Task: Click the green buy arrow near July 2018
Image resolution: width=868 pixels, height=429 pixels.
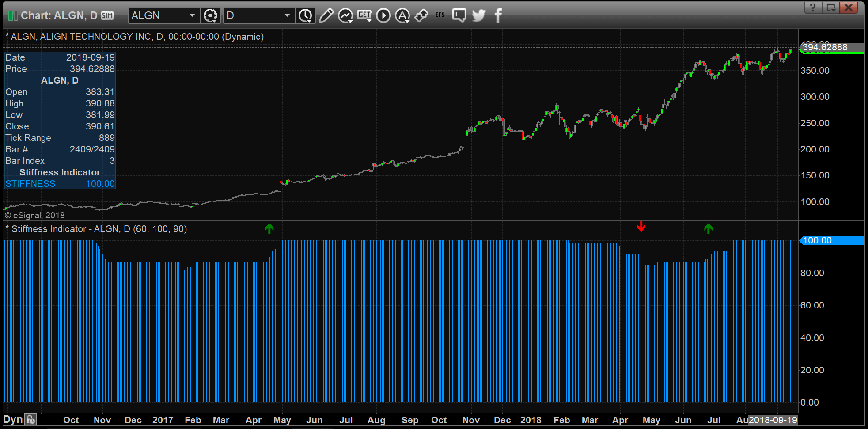Action: click(x=709, y=228)
